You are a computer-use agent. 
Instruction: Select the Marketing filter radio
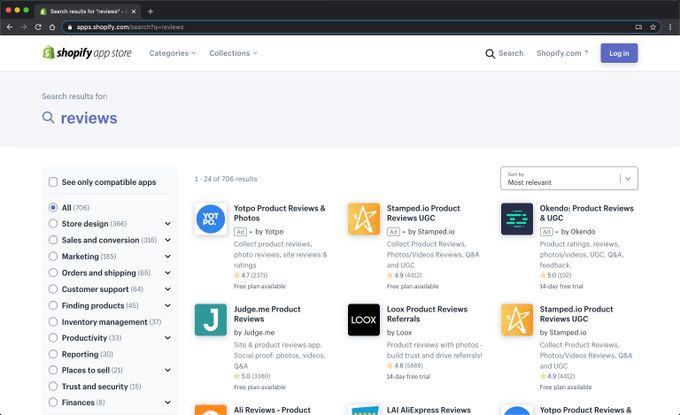[53, 256]
